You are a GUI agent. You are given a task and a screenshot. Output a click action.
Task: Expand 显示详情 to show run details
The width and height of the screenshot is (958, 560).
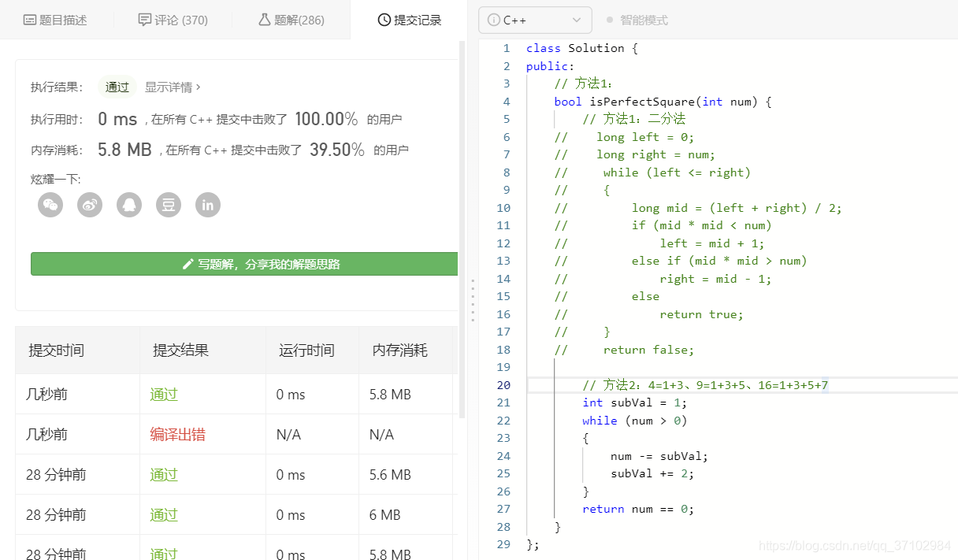coord(172,87)
